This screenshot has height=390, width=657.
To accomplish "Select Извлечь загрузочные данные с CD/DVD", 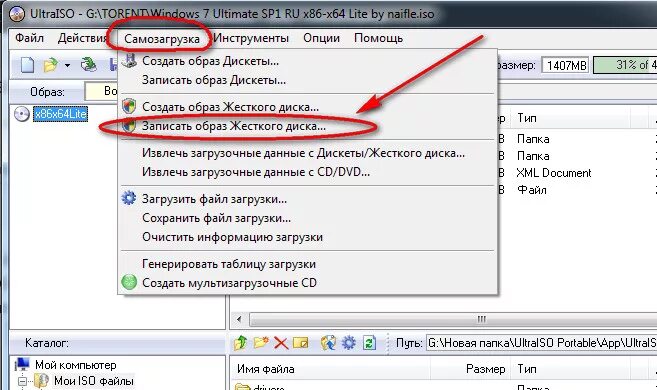I will click(x=308, y=172).
